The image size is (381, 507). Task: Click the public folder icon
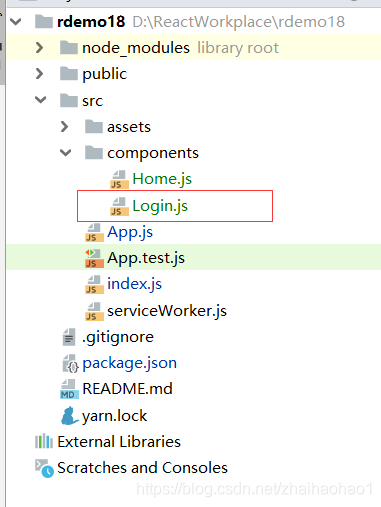(x=69, y=74)
